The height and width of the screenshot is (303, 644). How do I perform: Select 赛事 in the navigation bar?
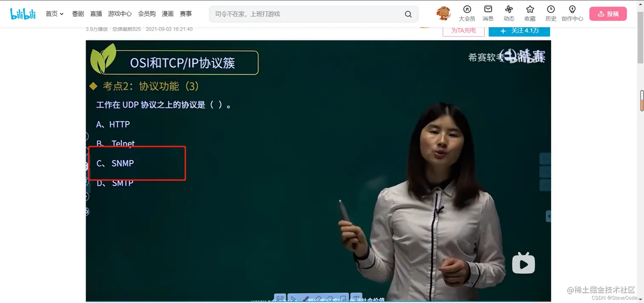(x=186, y=13)
